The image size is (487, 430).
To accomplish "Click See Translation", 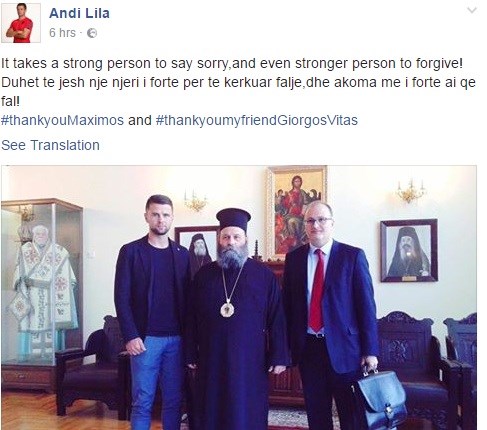I will coord(50,145).
